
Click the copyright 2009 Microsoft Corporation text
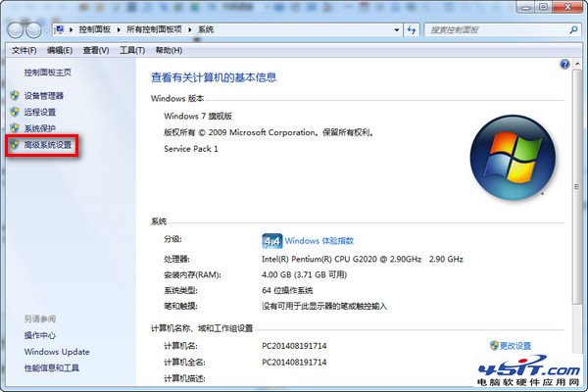(x=269, y=132)
